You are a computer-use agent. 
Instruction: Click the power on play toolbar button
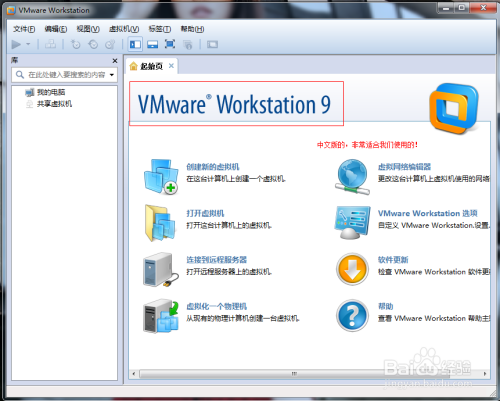pos(16,44)
